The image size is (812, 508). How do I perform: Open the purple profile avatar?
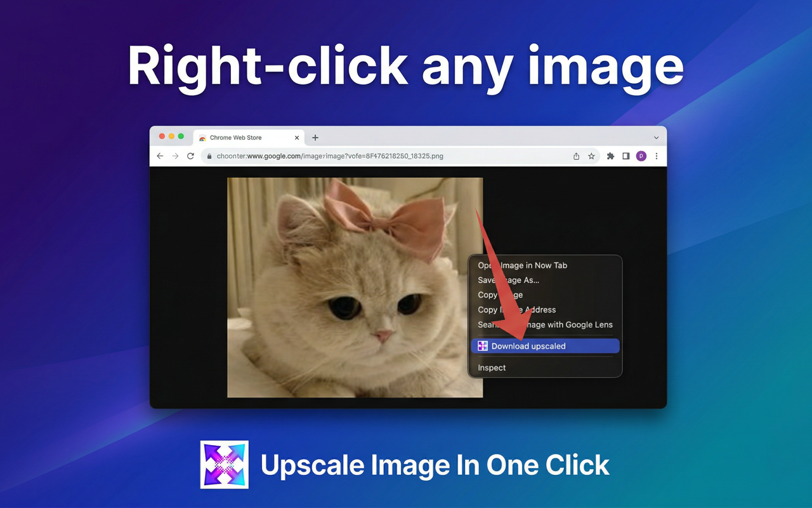coord(641,156)
